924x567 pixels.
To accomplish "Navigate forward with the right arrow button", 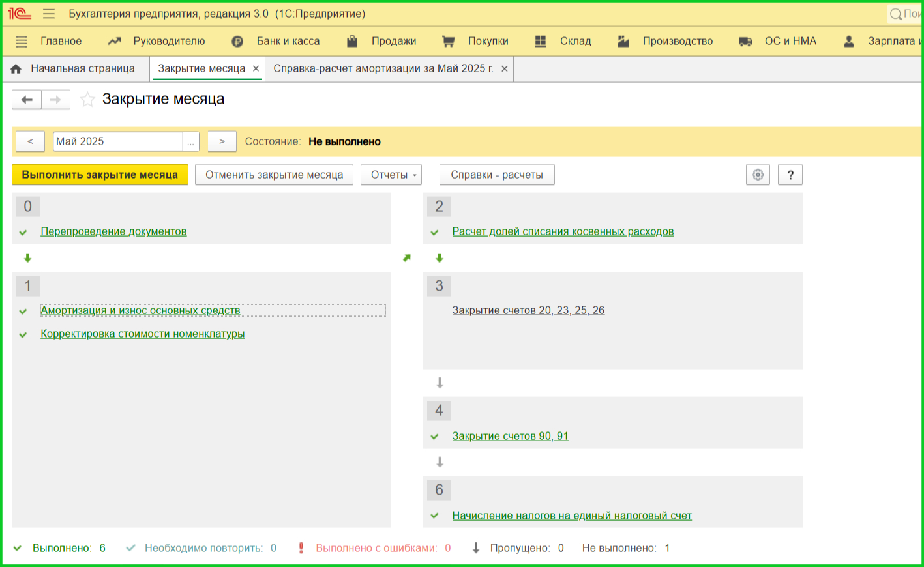I will 55,100.
